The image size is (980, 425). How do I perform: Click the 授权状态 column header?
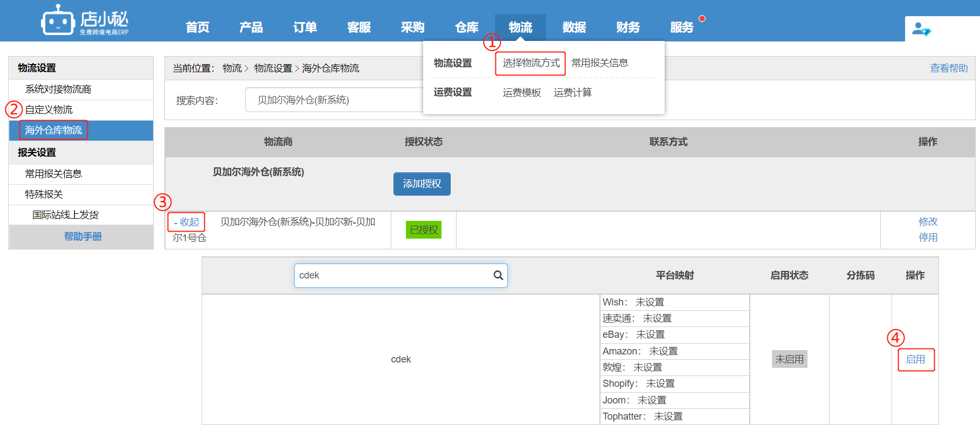point(424,142)
